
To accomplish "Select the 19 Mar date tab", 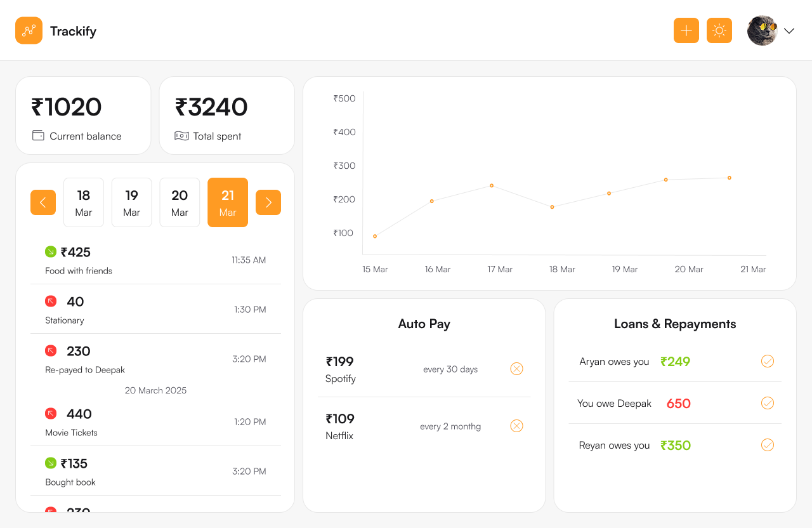I will [x=132, y=202].
